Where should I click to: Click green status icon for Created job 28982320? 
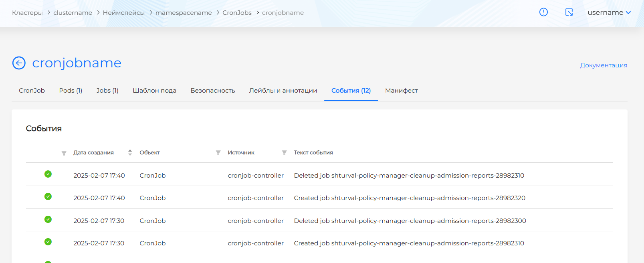click(x=48, y=196)
